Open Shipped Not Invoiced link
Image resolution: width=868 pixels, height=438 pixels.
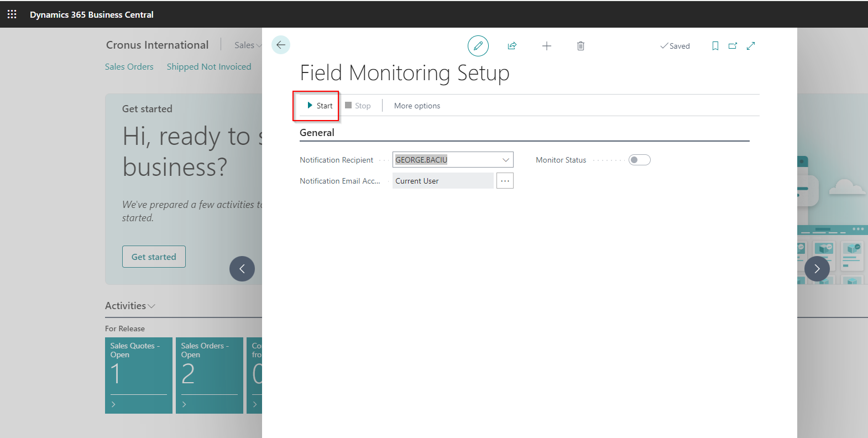pyautogui.click(x=209, y=66)
